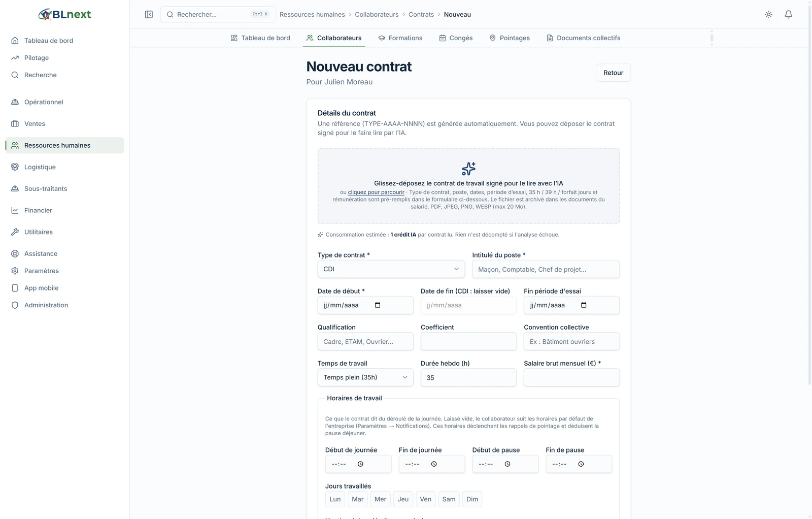Go to Contrats breadcrumb
The height and width of the screenshot is (519, 812).
pos(421,14)
